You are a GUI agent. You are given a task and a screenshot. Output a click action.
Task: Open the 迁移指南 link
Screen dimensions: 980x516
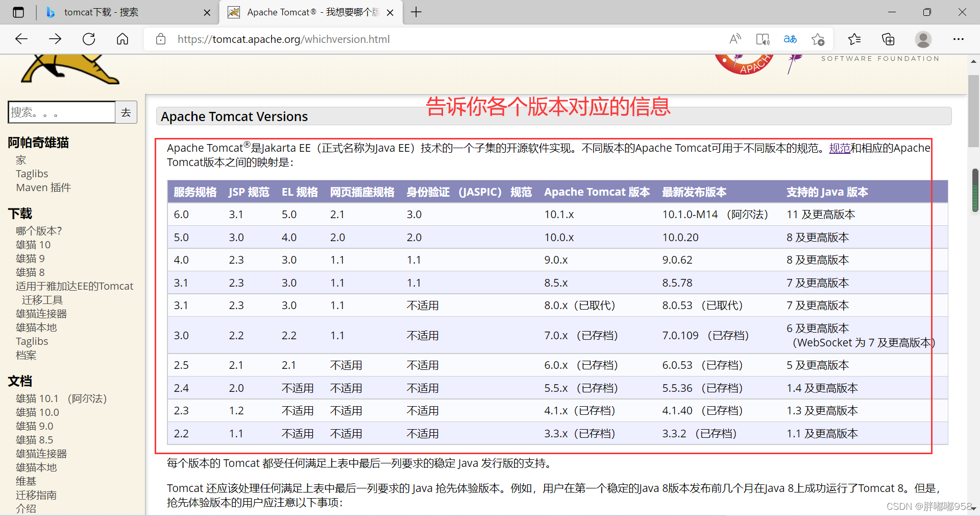[x=36, y=495]
